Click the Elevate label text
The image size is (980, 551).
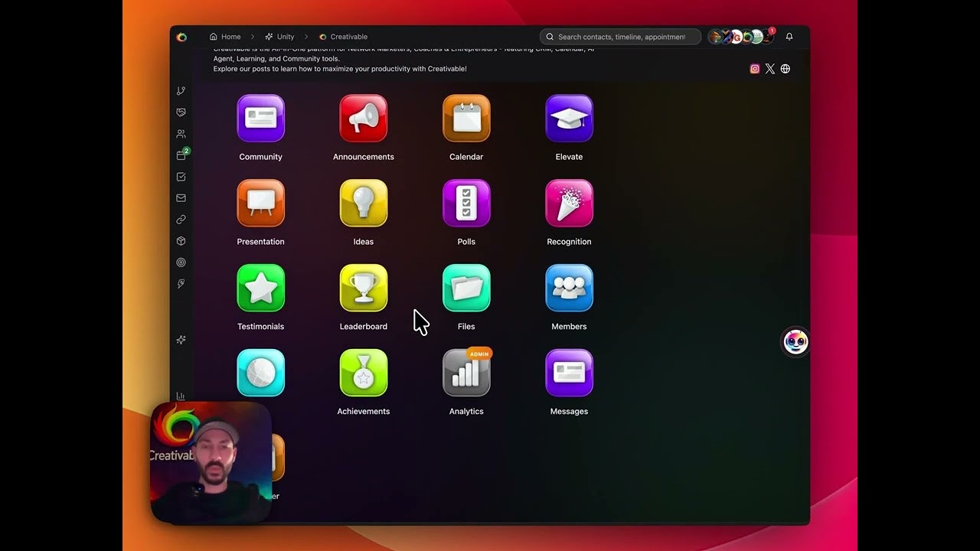point(569,157)
